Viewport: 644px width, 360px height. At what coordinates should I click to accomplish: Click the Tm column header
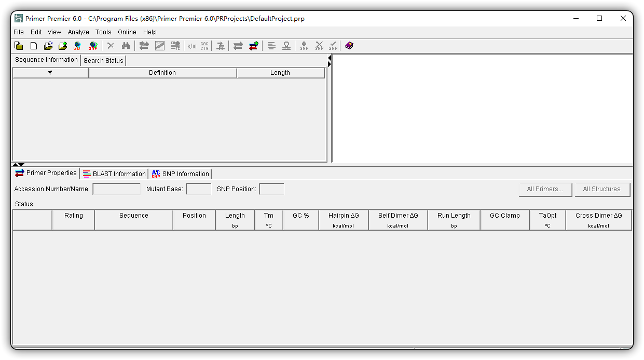coord(269,220)
